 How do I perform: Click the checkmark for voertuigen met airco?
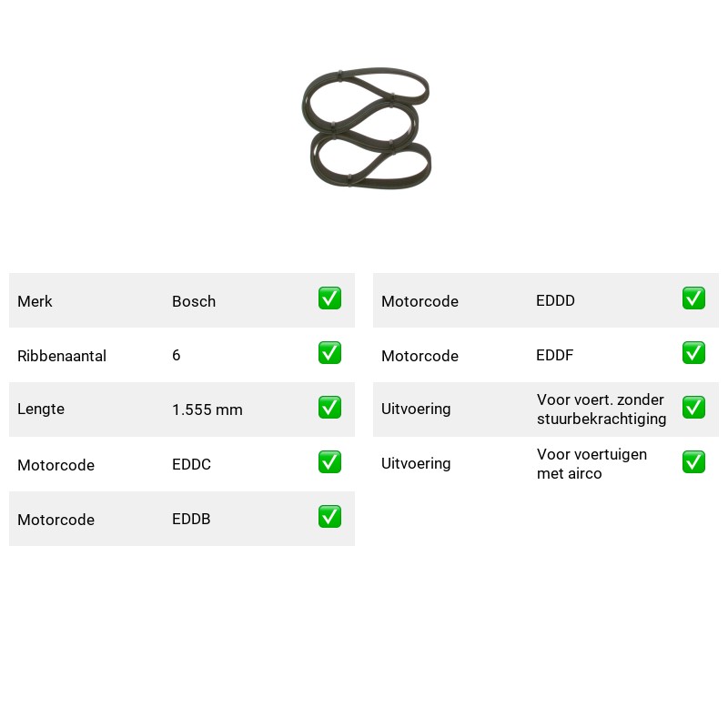pyautogui.click(x=693, y=462)
